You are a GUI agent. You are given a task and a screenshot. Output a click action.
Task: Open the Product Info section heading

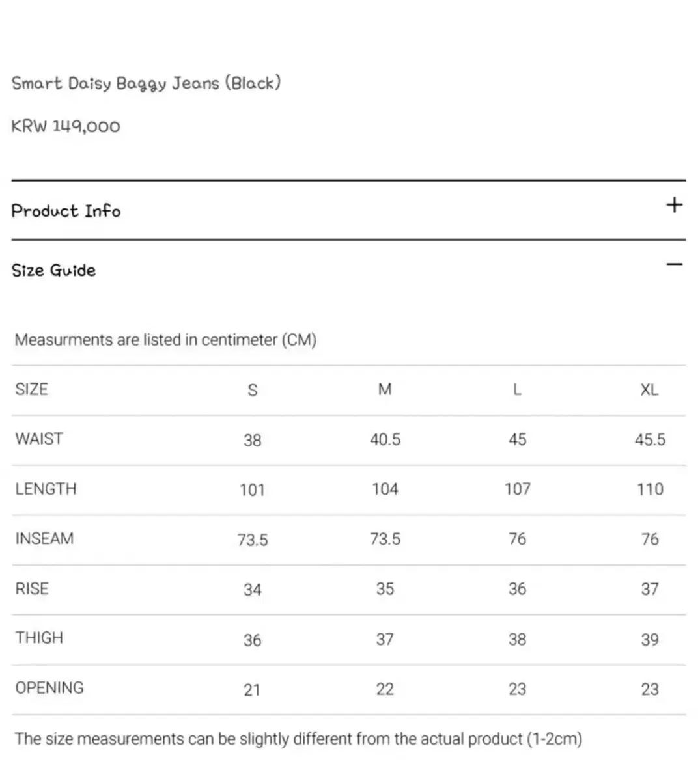pyautogui.click(x=66, y=211)
